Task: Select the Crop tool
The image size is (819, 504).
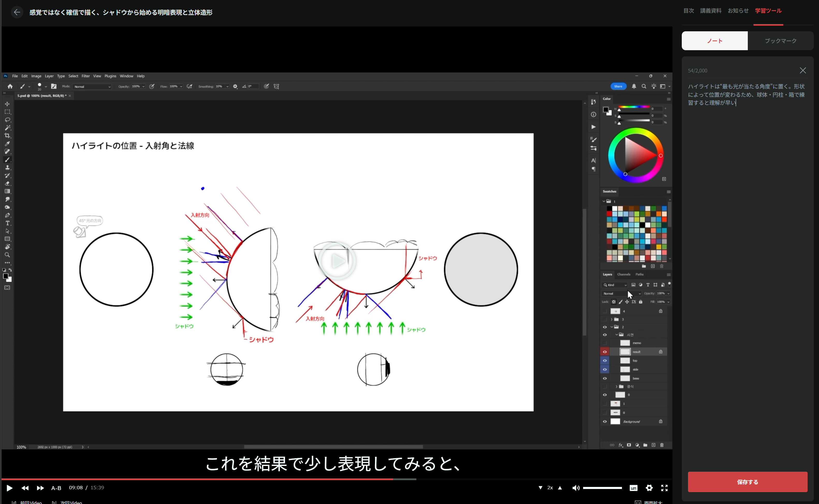Action: (7, 136)
